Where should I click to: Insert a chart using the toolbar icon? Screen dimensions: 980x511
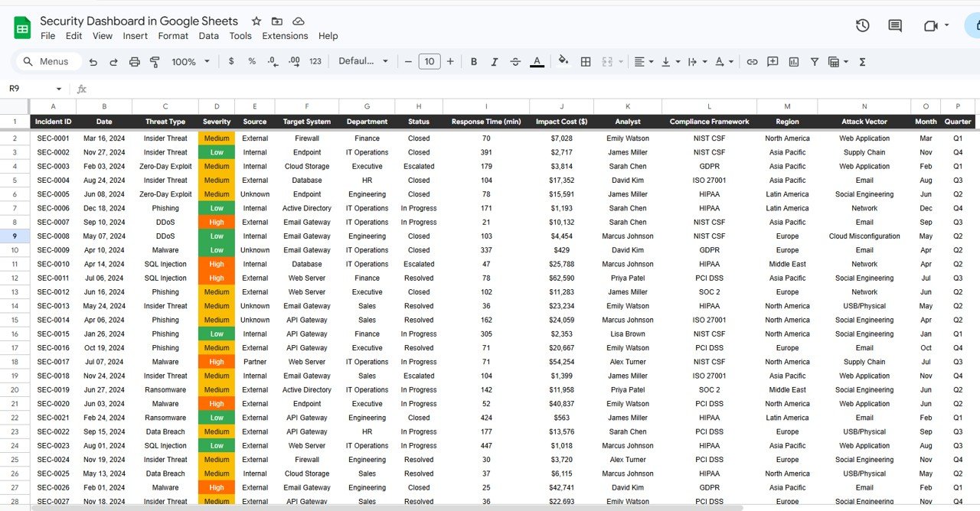pyautogui.click(x=794, y=61)
